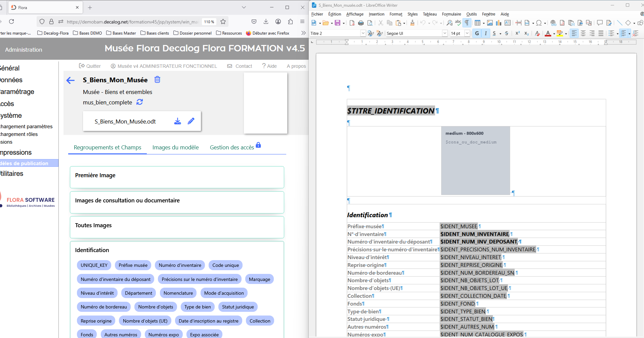Click the refresh icon next to mus_bien_complete
Screen dimensions: 644x338
tap(140, 102)
